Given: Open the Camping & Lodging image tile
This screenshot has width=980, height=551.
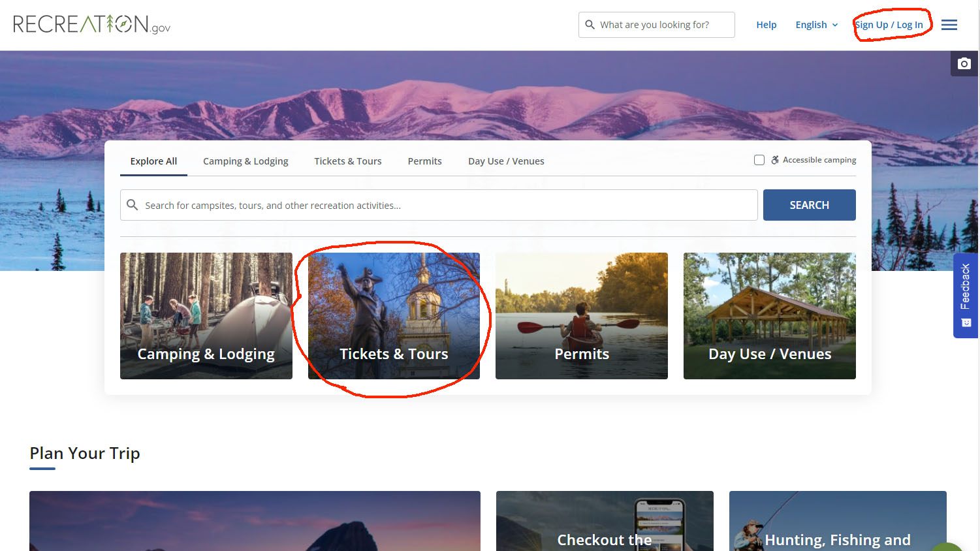Looking at the screenshot, I should pos(206,316).
